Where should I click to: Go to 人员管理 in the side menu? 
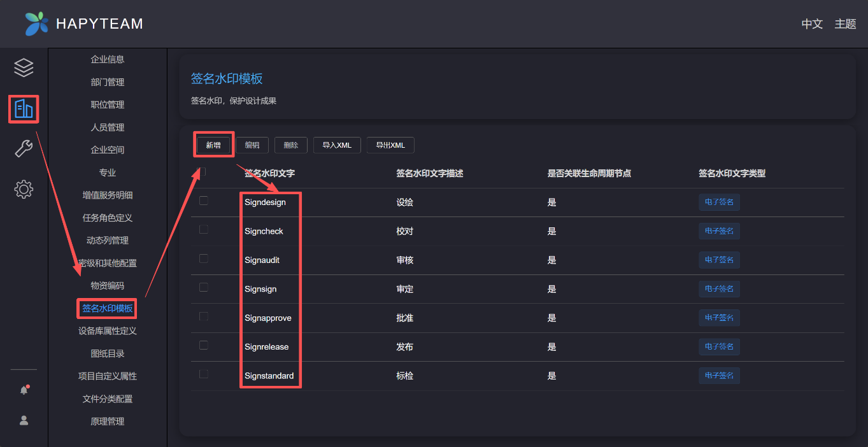tap(107, 127)
